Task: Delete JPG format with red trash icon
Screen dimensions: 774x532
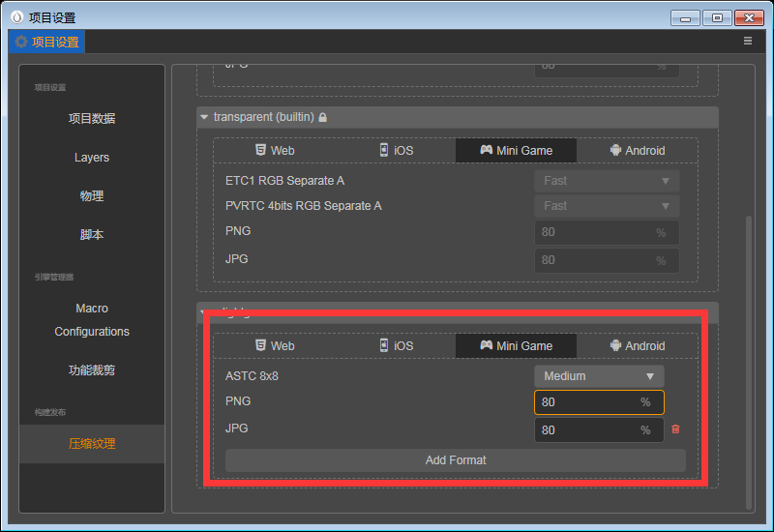Action: click(x=675, y=429)
